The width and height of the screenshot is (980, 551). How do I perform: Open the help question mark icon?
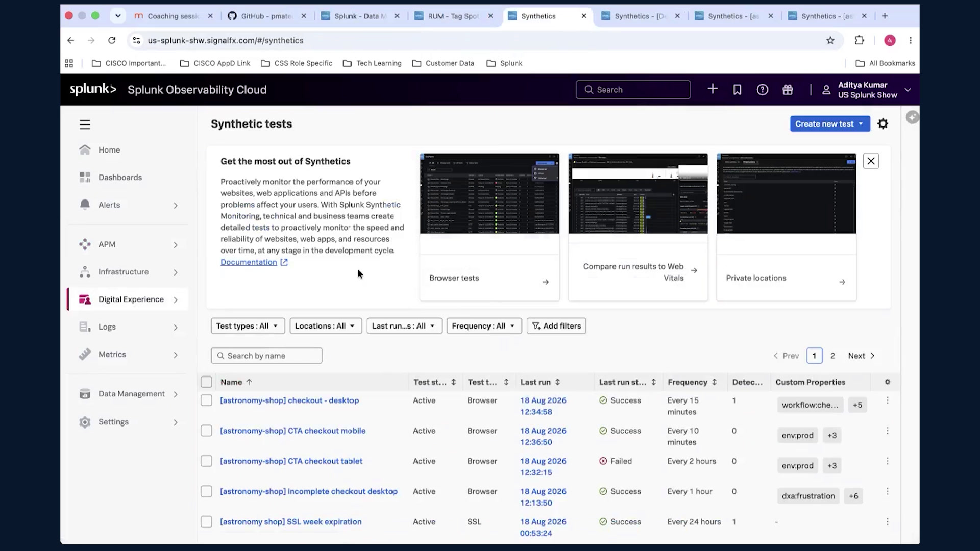pos(762,90)
